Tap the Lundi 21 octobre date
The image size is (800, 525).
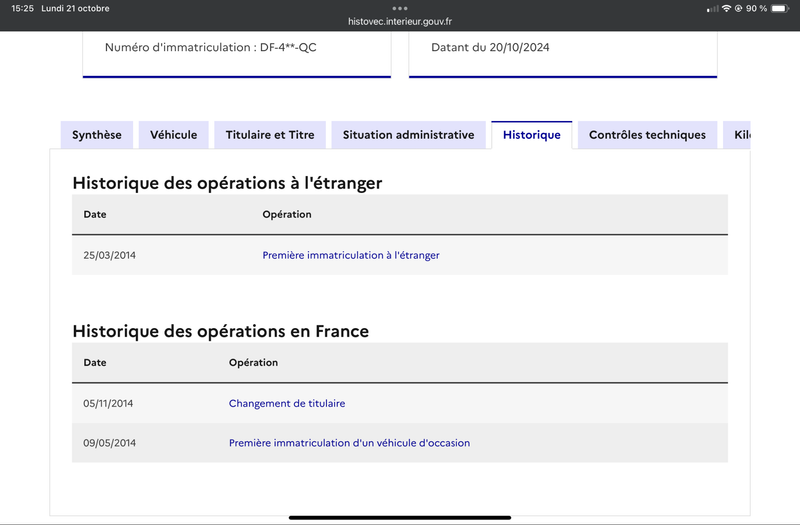point(75,8)
